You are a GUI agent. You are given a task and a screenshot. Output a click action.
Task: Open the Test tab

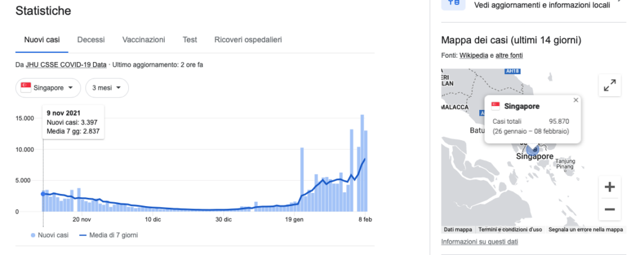pyautogui.click(x=190, y=40)
